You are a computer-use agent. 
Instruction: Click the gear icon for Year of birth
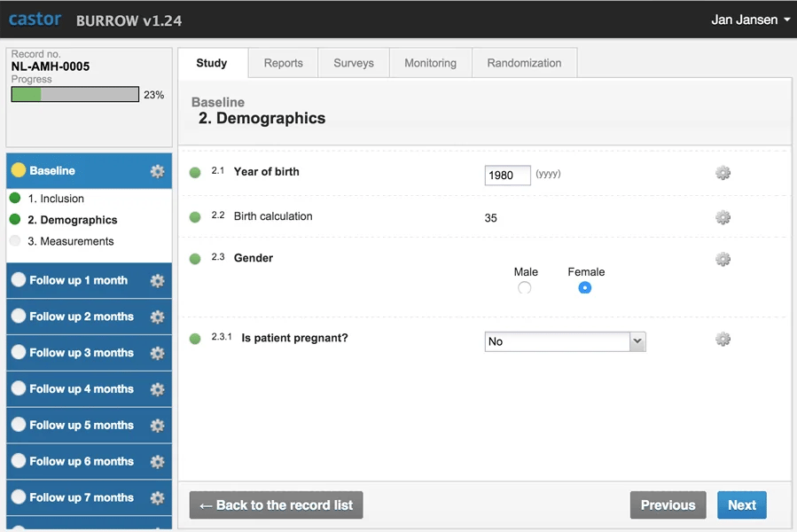click(x=723, y=173)
